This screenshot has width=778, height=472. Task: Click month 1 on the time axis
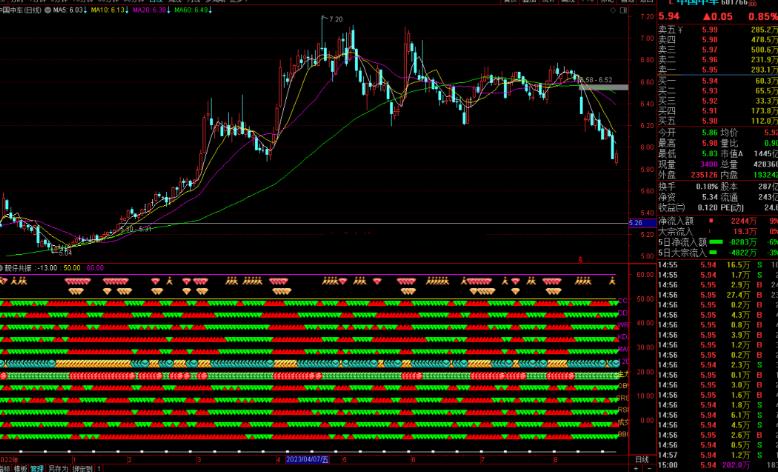[74, 460]
